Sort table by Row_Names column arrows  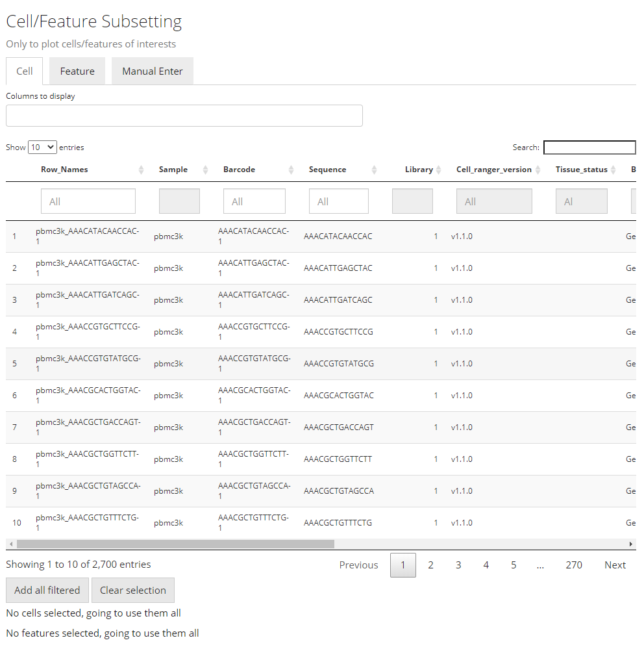[x=141, y=170]
